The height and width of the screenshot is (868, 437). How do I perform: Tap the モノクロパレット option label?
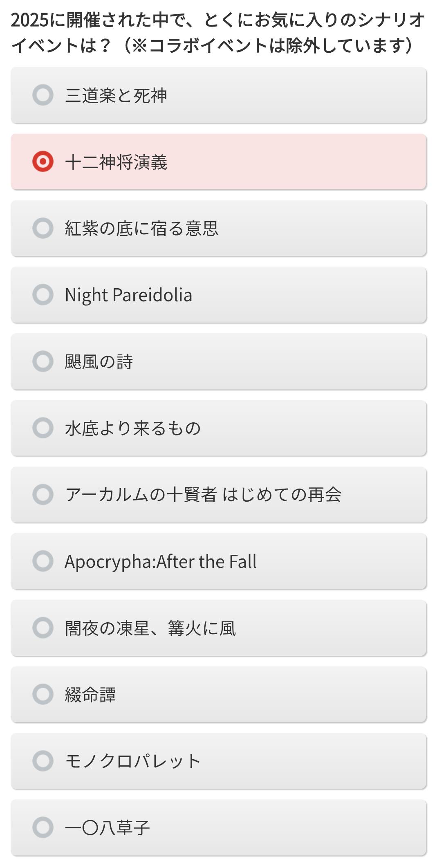(x=133, y=761)
